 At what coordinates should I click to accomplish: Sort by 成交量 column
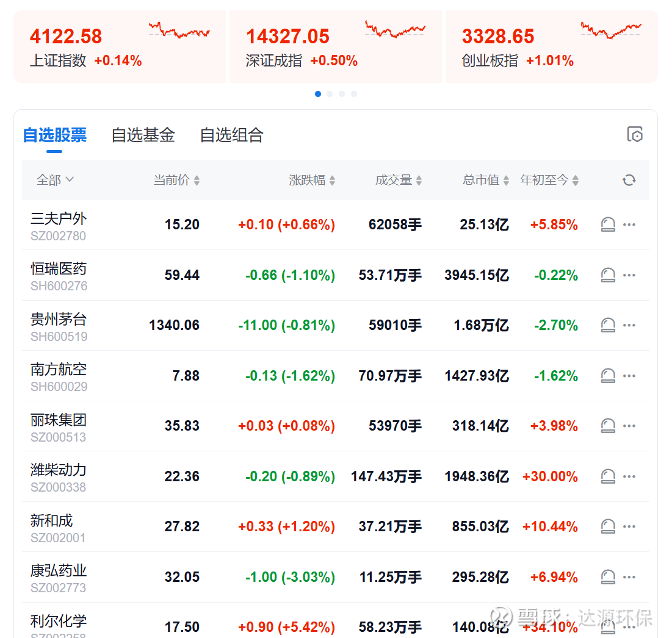point(399,180)
